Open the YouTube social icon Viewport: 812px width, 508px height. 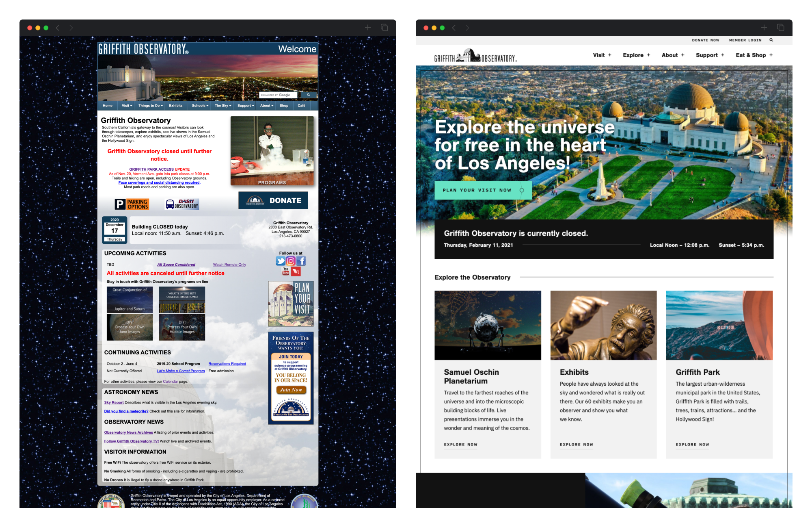(286, 271)
